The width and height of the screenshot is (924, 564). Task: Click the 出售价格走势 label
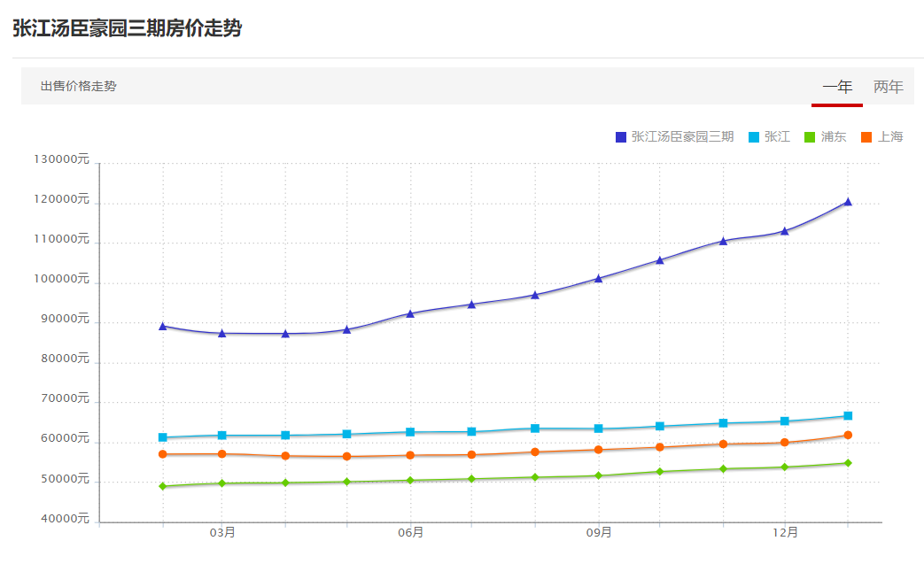point(78,86)
